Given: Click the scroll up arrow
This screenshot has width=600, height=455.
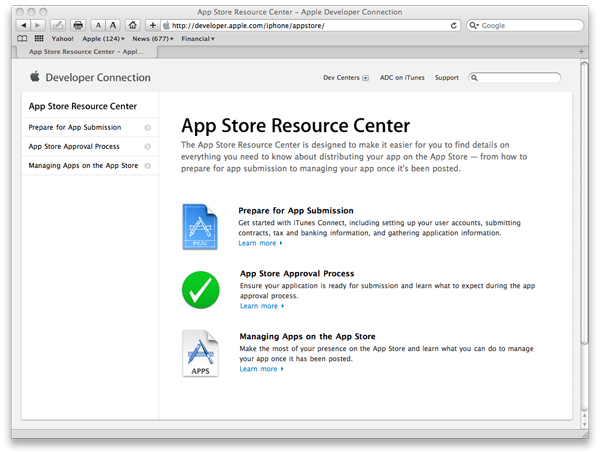Looking at the screenshot, I should coord(584,416).
